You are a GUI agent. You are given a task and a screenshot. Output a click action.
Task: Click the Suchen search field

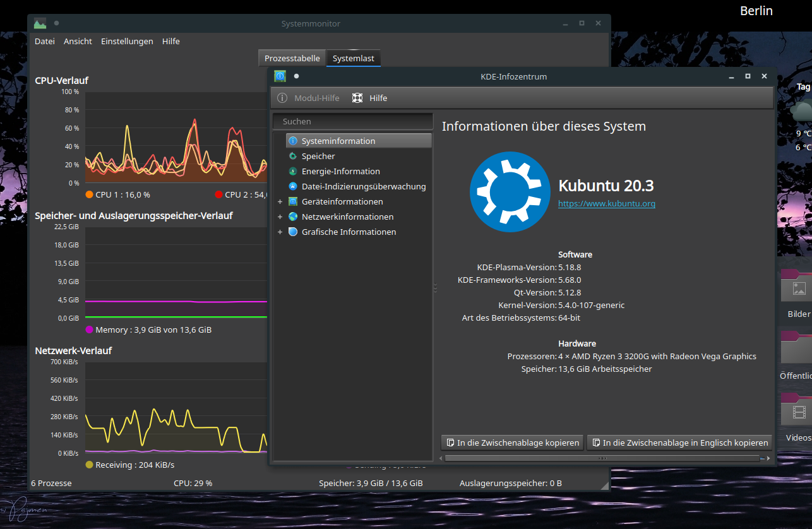pyautogui.click(x=353, y=121)
